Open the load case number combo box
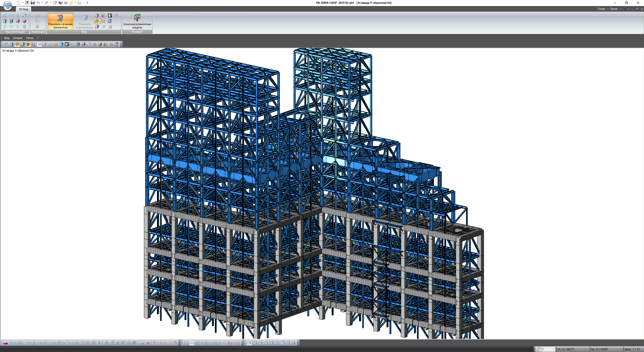This screenshot has height=352, width=644. pyautogui.click(x=548, y=349)
